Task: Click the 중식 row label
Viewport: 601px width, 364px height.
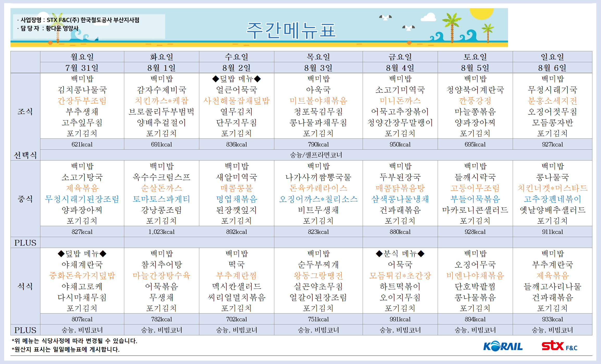Action: click(x=25, y=199)
